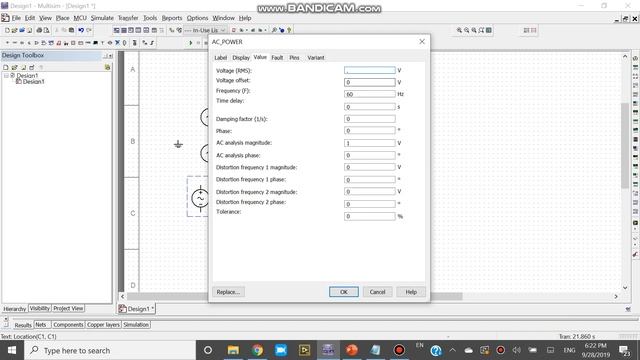Click the Zoom Out magnifier icon
The image size is (640, 360).
pyautogui.click(x=467, y=30)
